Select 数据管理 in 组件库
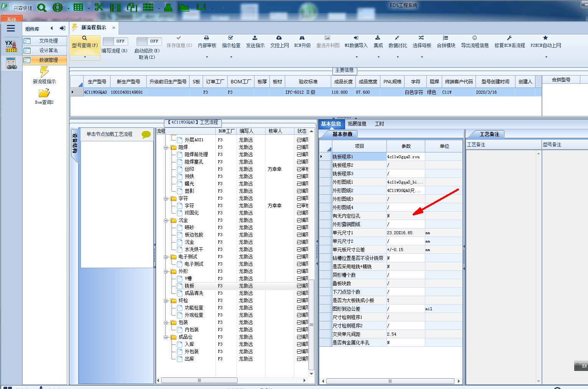The width and height of the screenshot is (588, 389). coord(45,60)
